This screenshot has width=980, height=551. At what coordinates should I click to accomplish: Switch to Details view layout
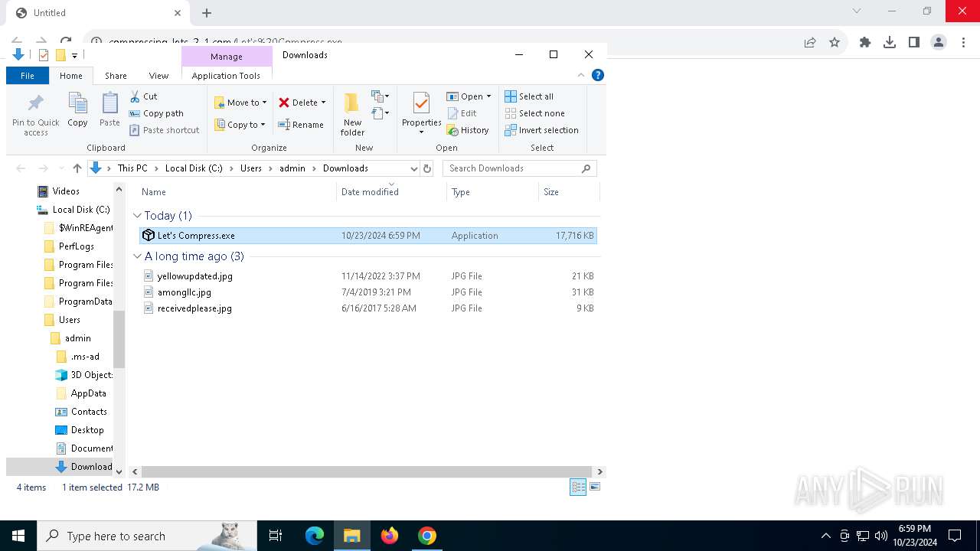pyautogui.click(x=578, y=487)
